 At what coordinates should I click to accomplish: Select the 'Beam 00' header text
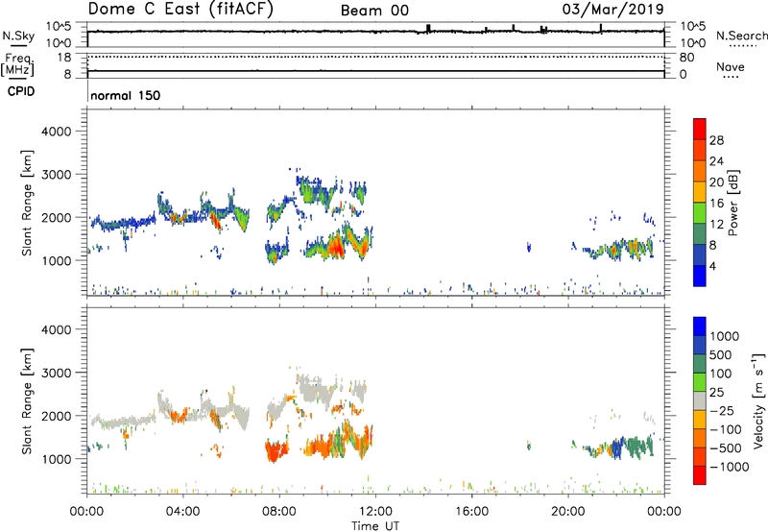(x=374, y=11)
